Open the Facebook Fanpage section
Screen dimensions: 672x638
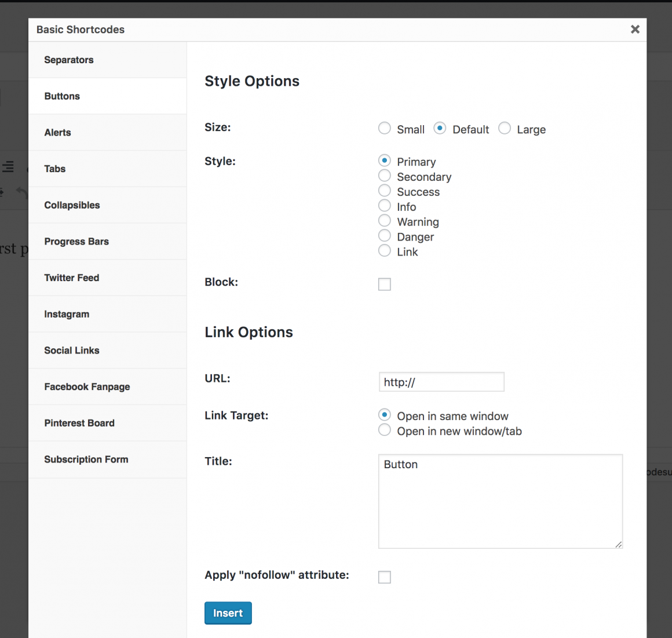tap(87, 387)
